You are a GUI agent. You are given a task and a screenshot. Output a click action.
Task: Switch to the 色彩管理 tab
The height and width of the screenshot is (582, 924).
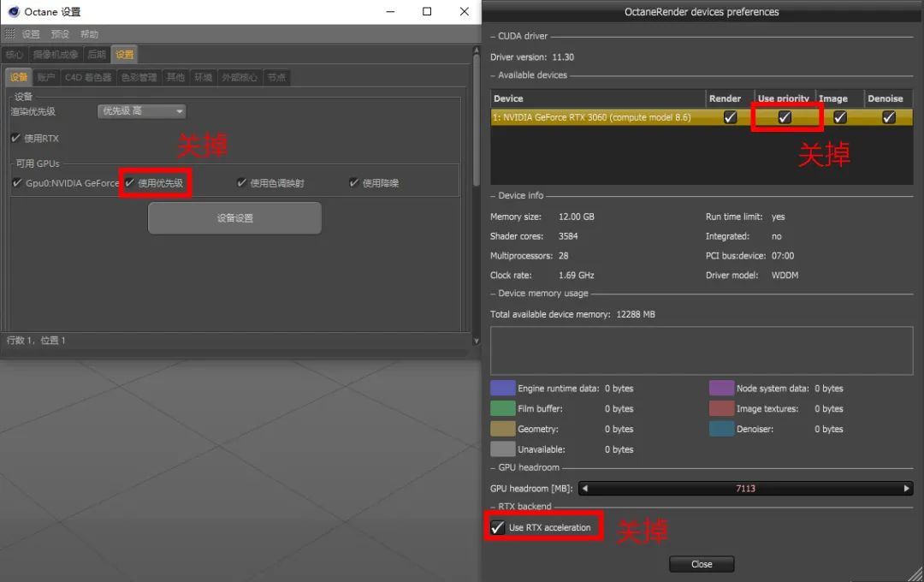pos(139,77)
